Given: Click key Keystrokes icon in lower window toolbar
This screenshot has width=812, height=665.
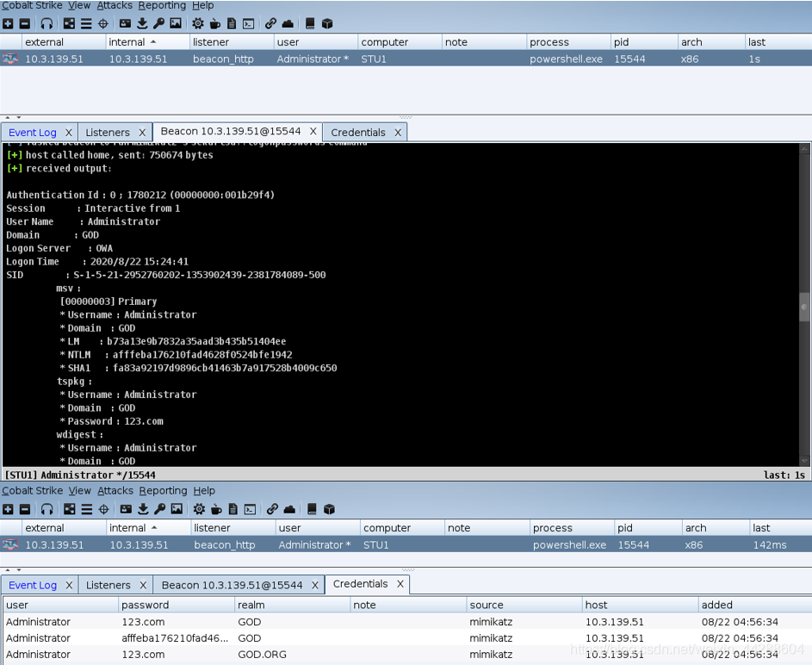Looking at the screenshot, I should (x=159, y=510).
